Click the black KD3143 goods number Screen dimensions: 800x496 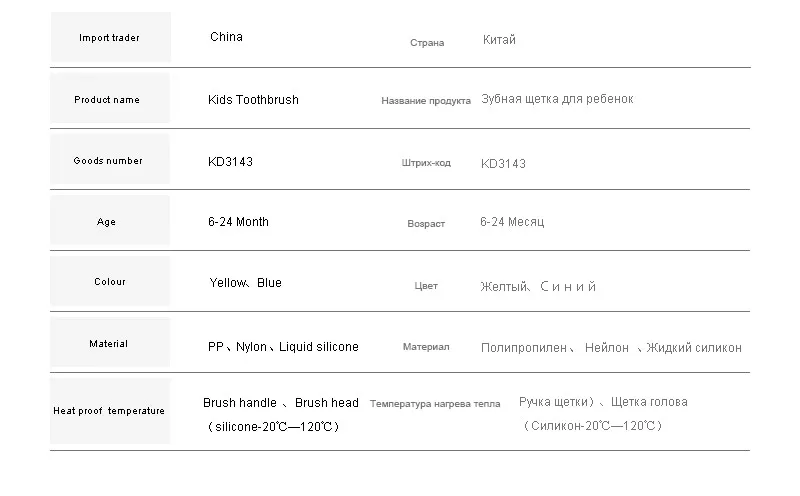230,162
